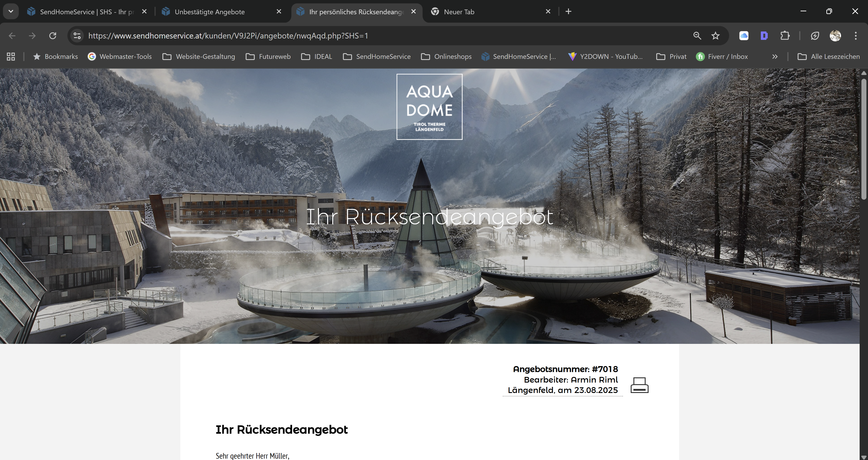Open the Alle Lesezeichen folder

(829, 57)
